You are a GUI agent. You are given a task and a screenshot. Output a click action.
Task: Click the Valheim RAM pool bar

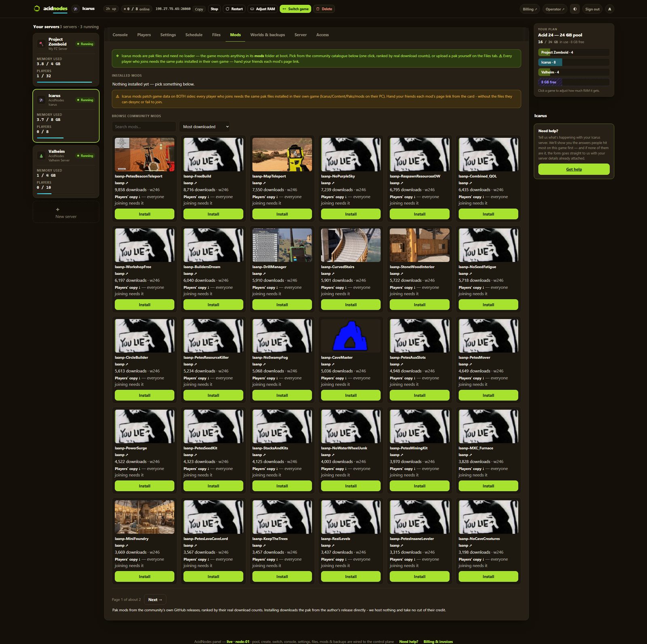(574, 72)
